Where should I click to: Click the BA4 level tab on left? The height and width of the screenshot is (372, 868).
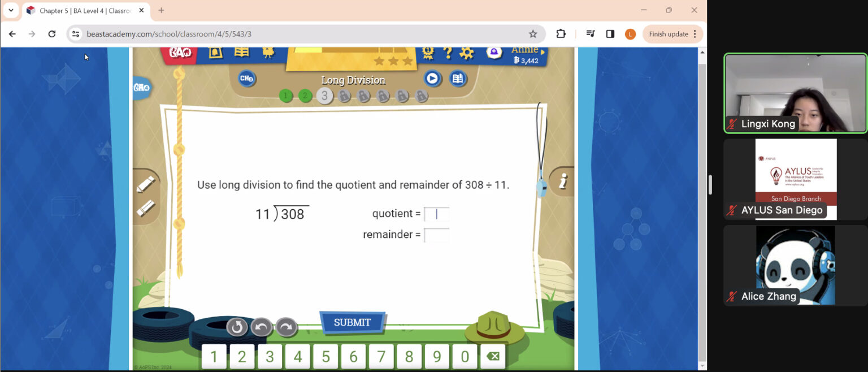[x=141, y=88]
